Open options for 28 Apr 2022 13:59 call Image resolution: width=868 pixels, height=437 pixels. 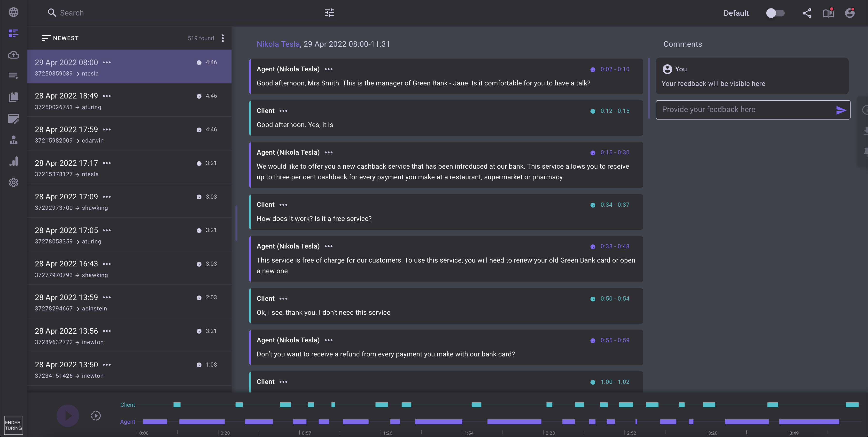(x=107, y=297)
